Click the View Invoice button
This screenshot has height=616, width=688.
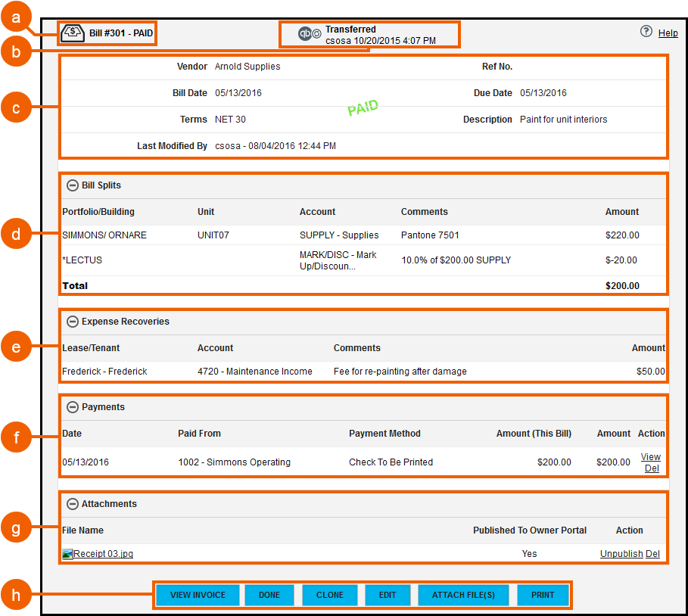pos(198,595)
